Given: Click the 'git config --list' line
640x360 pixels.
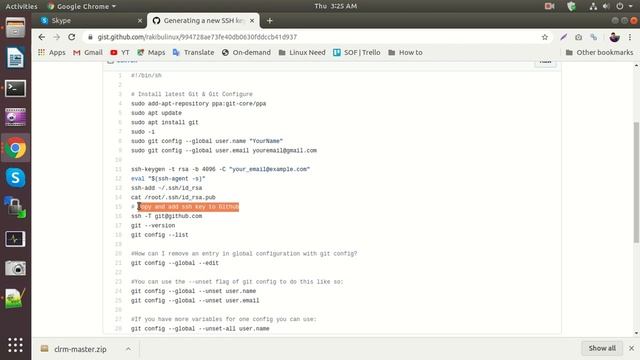Looking at the screenshot, I should (160, 235).
